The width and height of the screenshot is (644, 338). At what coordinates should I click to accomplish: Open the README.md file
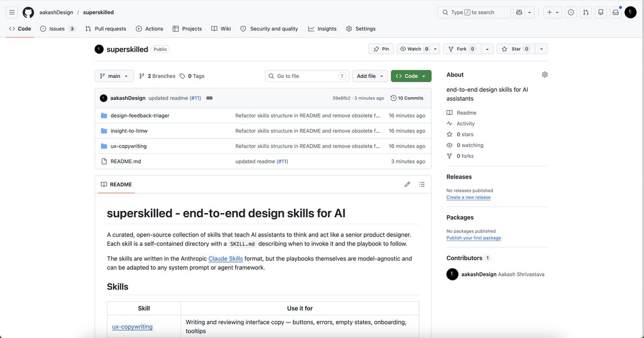point(126,161)
